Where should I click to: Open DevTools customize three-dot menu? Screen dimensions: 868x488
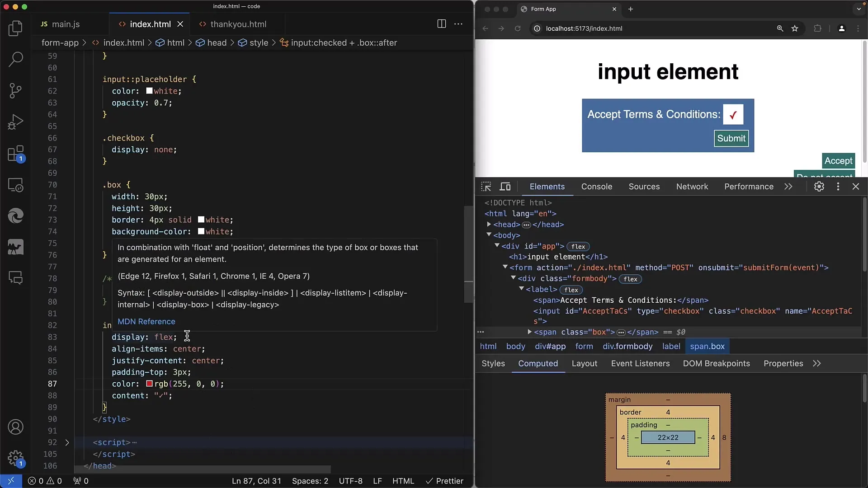click(838, 187)
